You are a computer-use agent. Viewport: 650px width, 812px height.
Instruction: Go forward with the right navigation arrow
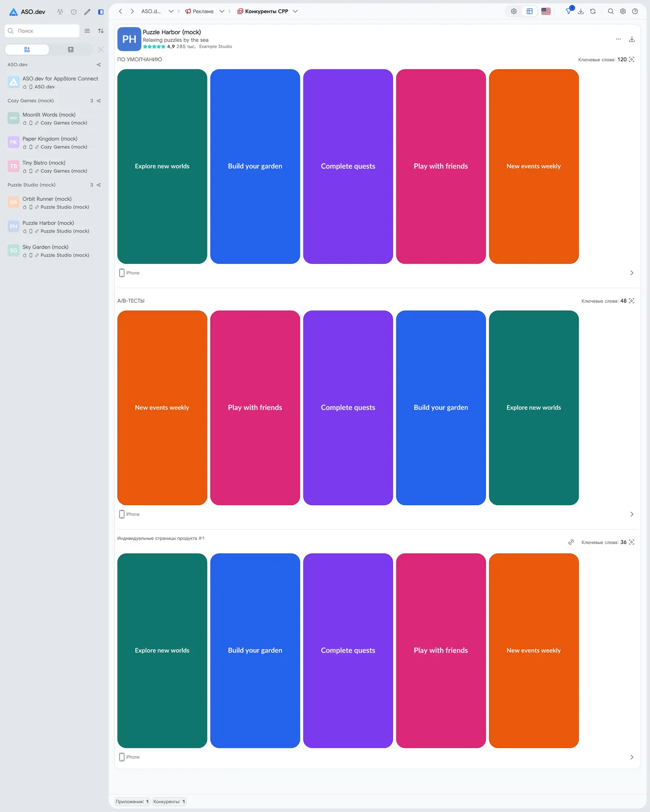(x=132, y=11)
